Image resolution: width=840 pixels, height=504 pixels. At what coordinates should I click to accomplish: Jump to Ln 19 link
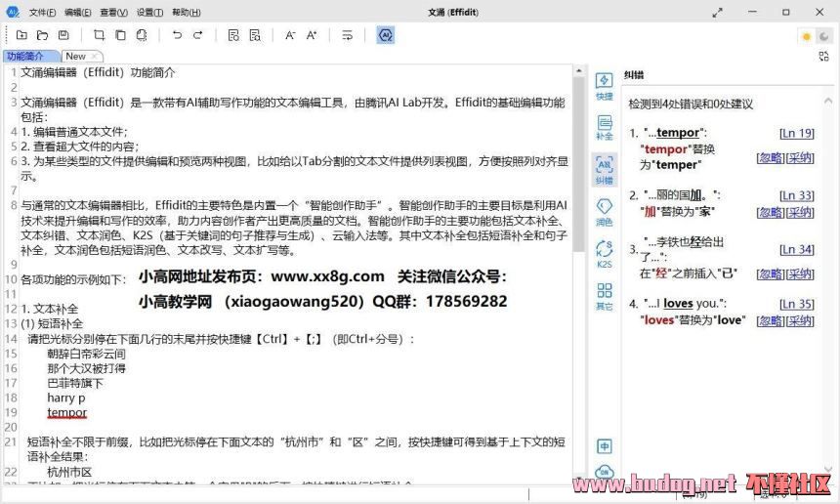(x=797, y=133)
